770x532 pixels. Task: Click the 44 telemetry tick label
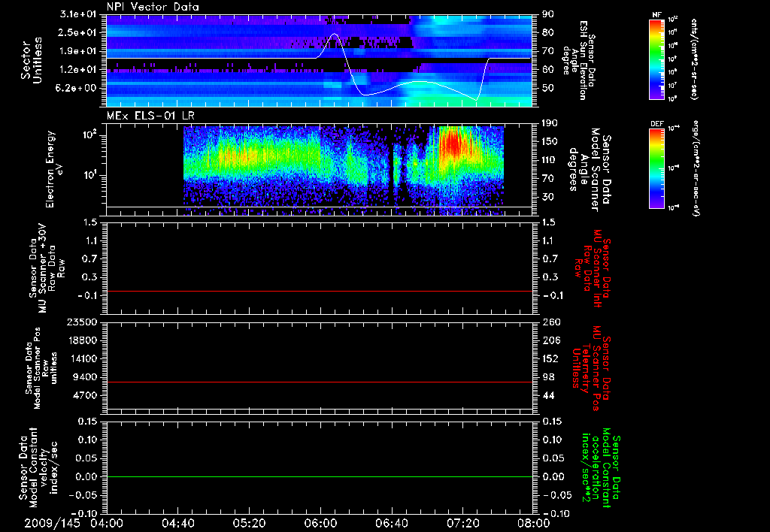(547, 395)
